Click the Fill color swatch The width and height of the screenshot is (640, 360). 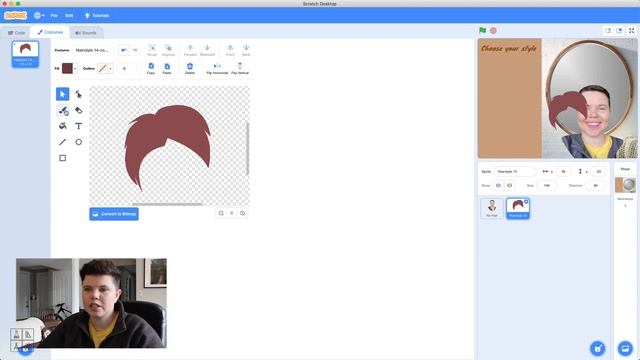click(67, 68)
